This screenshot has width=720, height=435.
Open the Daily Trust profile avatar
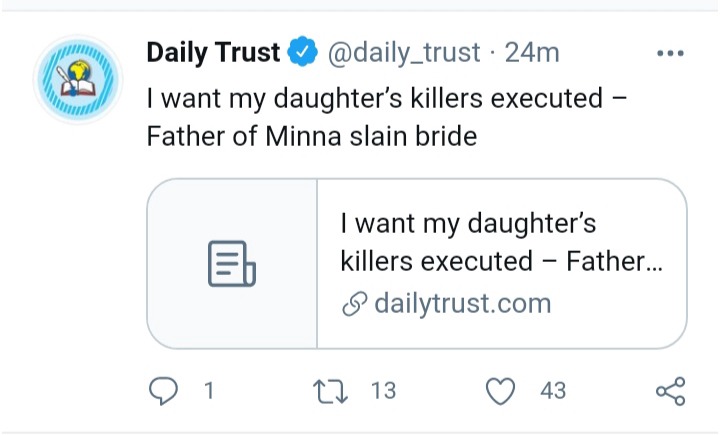tap(78, 80)
